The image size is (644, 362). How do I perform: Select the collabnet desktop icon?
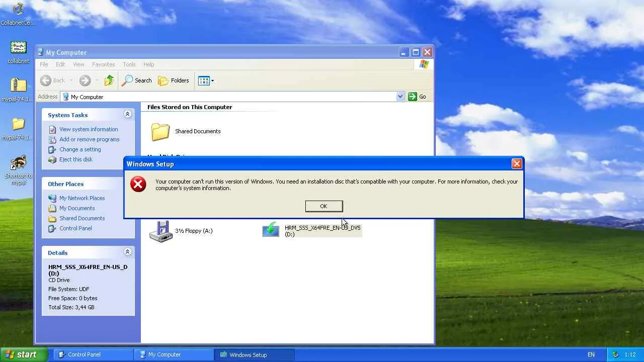[x=18, y=52]
